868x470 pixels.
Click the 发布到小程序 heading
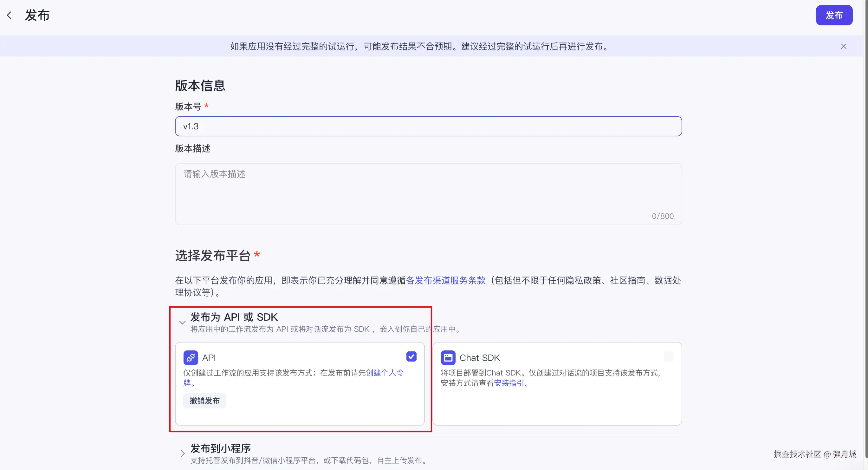221,448
